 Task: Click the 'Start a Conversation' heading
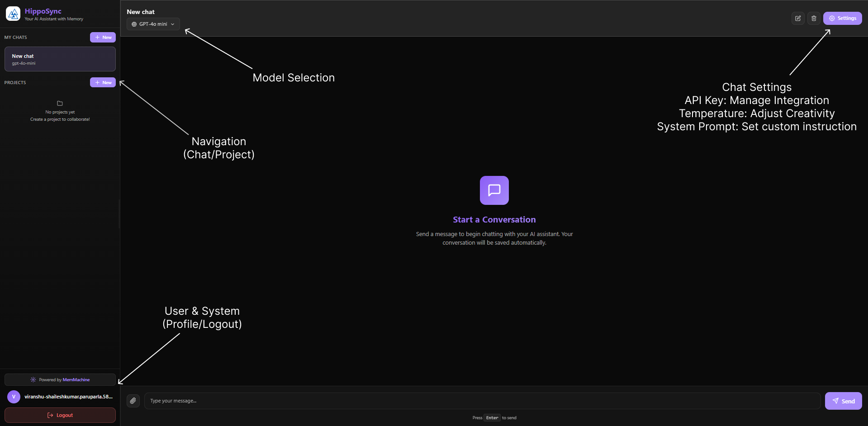click(494, 220)
